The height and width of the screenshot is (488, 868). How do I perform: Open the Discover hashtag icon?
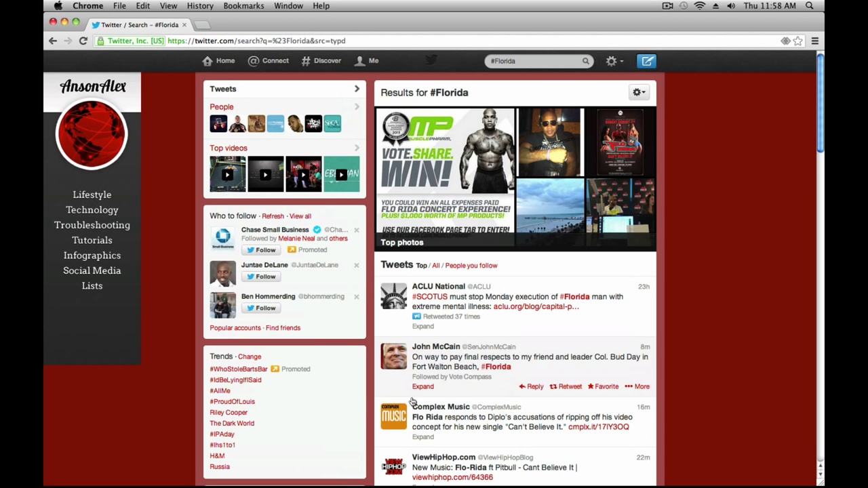click(306, 61)
